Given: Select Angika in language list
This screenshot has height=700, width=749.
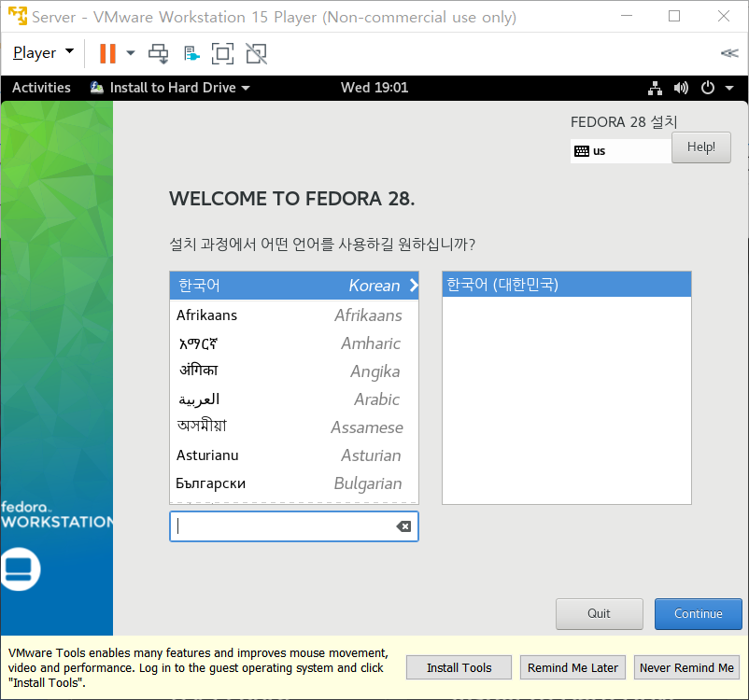Looking at the screenshot, I should click(294, 371).
